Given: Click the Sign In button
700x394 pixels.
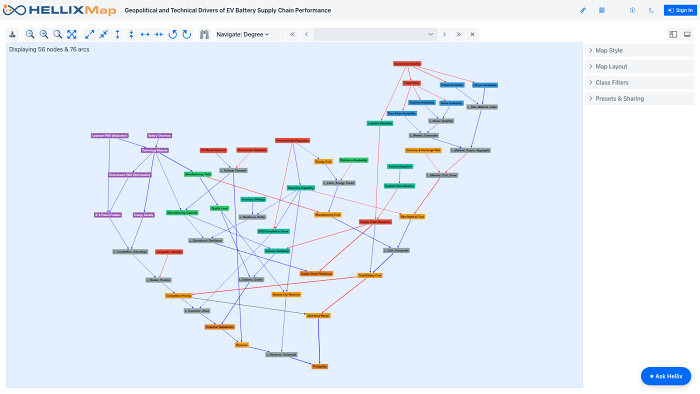Looking at the screenshot, I should click(680, 10).
